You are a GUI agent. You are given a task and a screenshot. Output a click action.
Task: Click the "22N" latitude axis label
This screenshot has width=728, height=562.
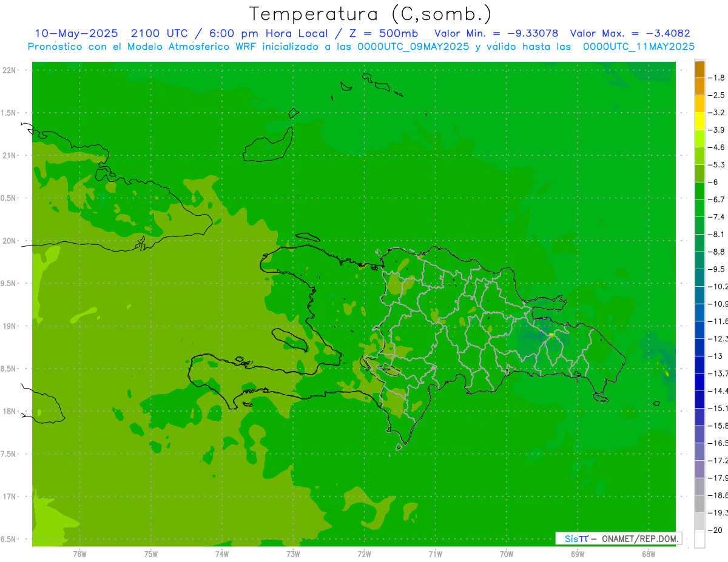pyautogui.click(x=9, y=70)
